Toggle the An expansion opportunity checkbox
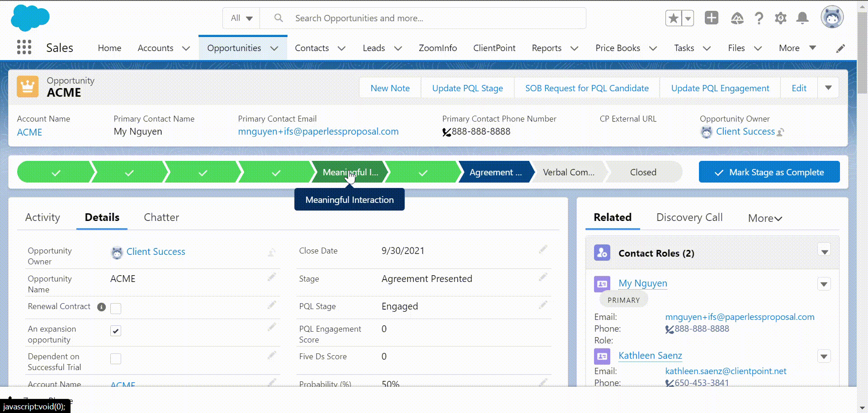The width and height of the screenshot is (868, 413). (x=116, y=331)
